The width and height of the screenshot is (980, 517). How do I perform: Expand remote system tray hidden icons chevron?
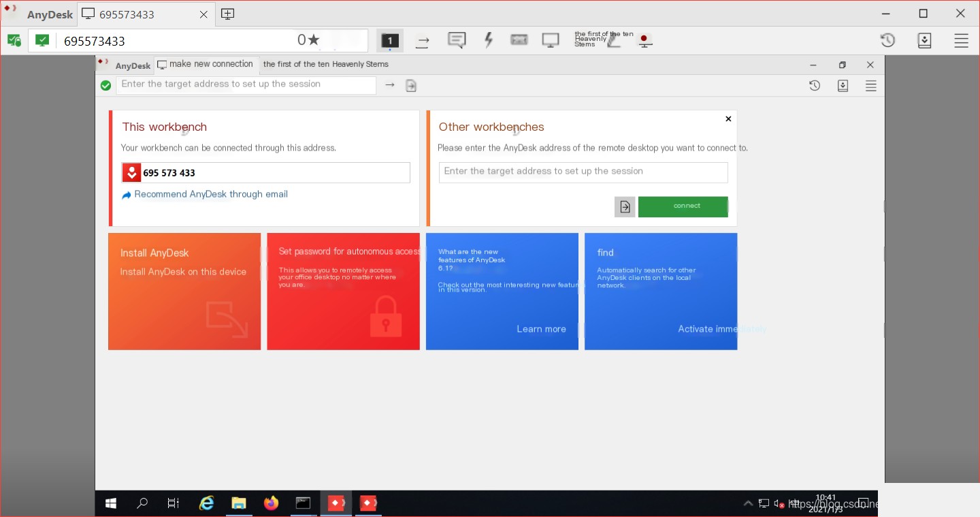pyautogui.click(x=748, y=504)
